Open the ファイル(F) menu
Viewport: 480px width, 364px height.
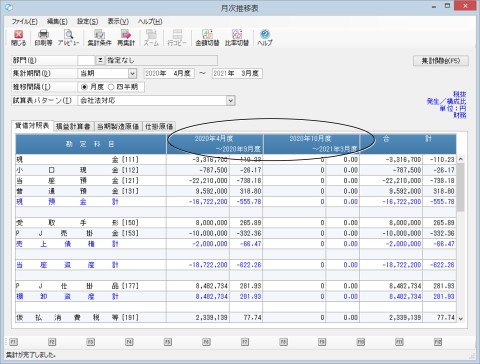(x=24, y=21)
